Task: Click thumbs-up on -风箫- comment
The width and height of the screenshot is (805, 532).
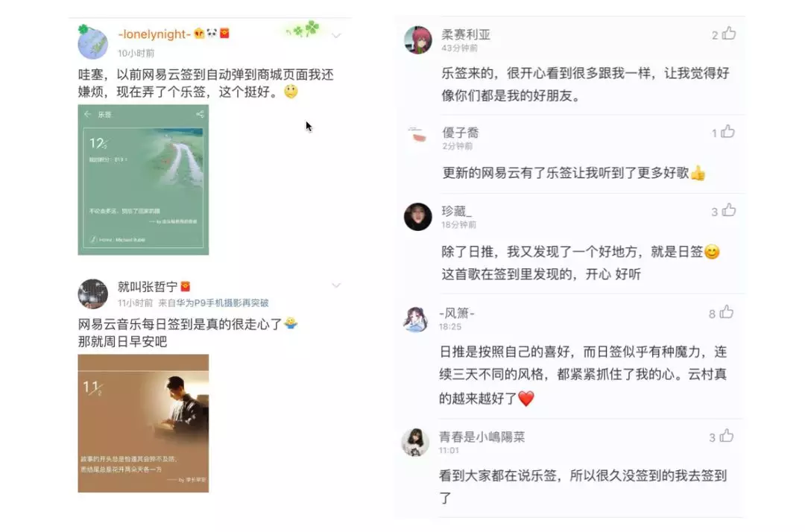Action: 727,312
